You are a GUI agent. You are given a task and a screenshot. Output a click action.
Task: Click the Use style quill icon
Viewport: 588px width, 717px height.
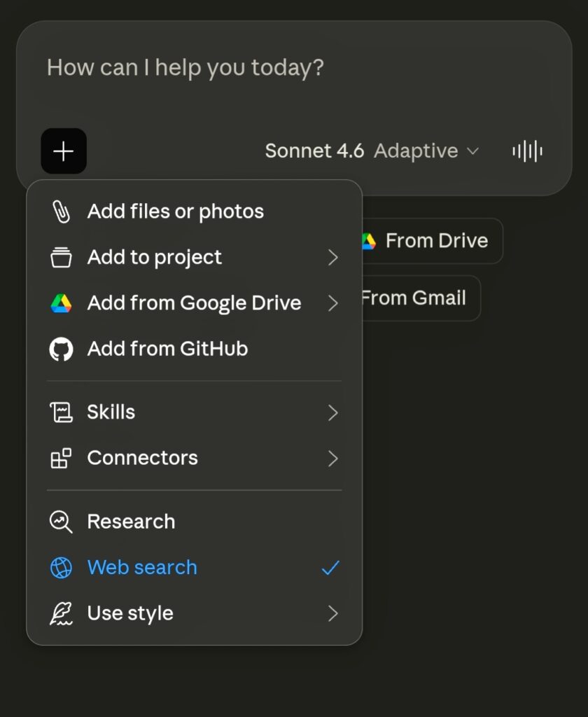[61, 613]
